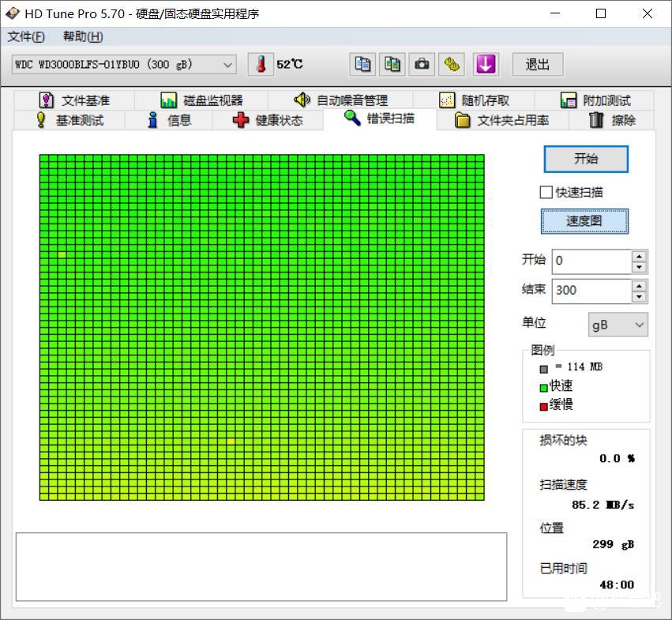This screenshot has height=620, width=672.
Task: Switch to the 擦除 tab
Action: tap(612, 120)
